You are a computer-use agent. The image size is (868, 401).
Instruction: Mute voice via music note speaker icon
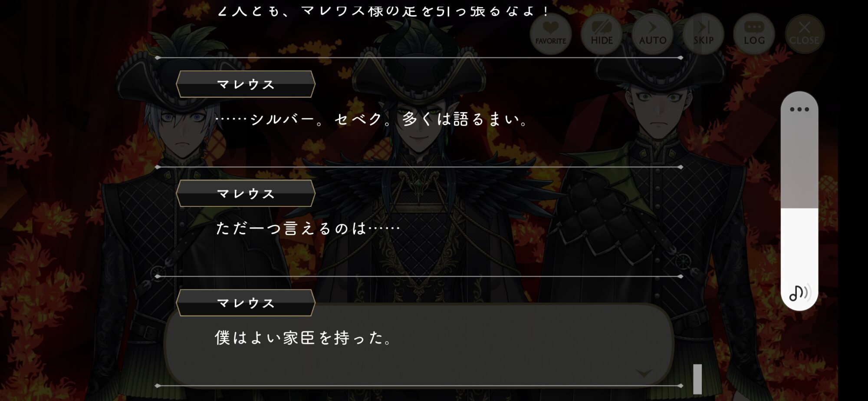click(799, 293)
